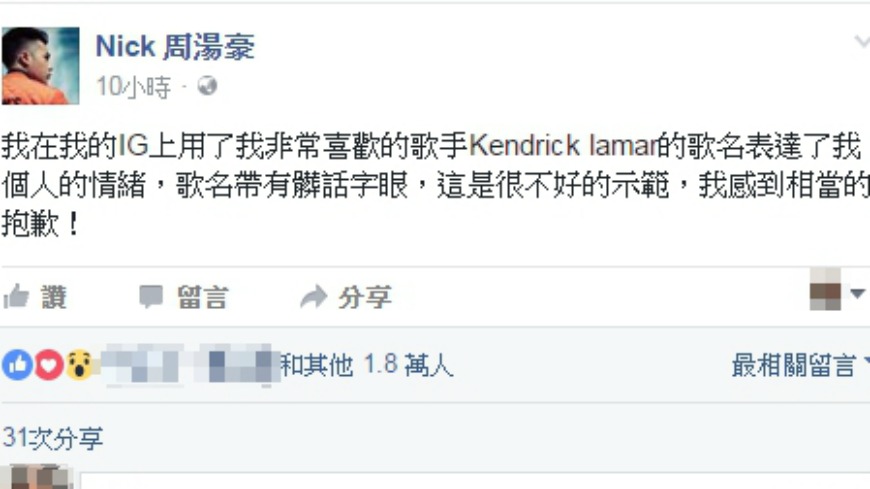870x489 pixels.
Task: Click the 讚 like button label
Action: coord(54,297)
